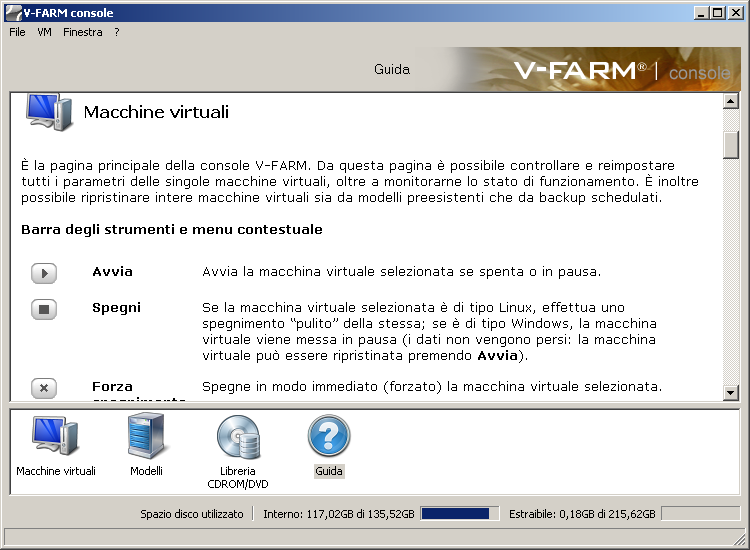Click the help page scroll up arrow

tap(730, 101)
